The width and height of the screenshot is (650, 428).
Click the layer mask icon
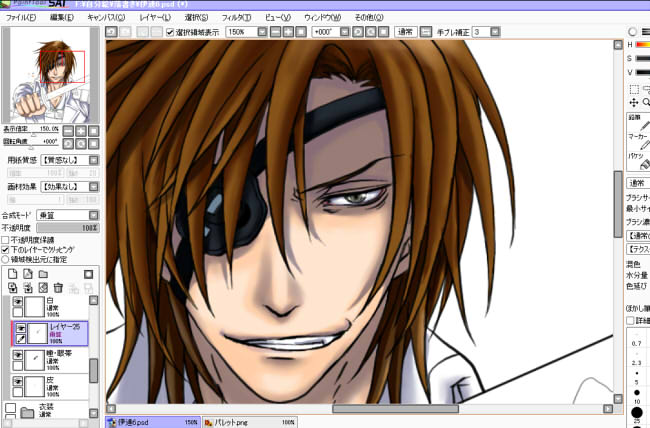point(88,274)
